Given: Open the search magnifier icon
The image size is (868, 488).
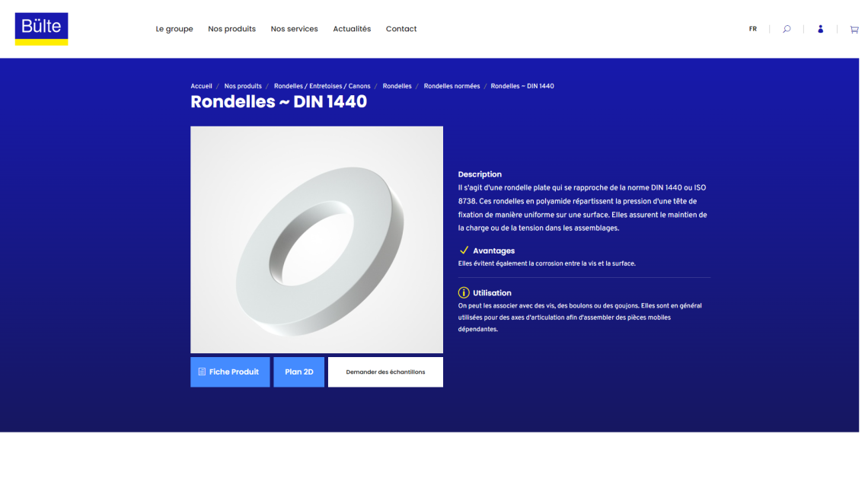Looking at the screenshot, I should coord(787,29).
